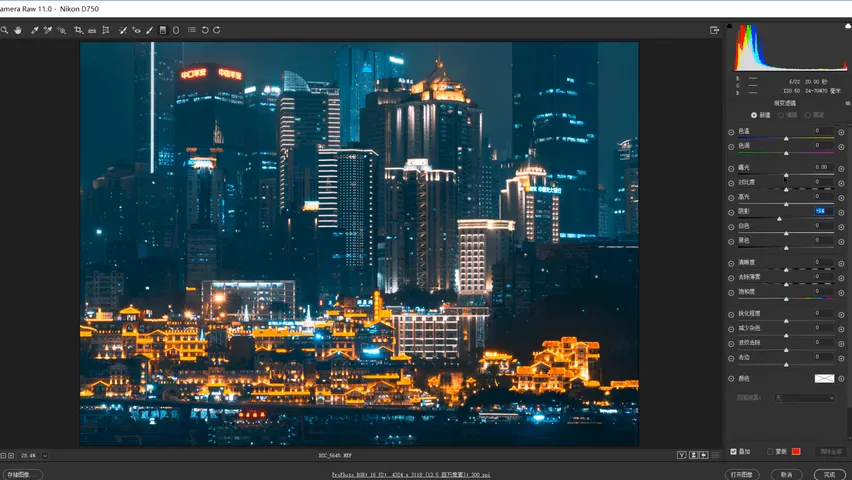Screen dimensions: 852x480
Task: Click the 完成 done button
Action: (x=830, y=475)
